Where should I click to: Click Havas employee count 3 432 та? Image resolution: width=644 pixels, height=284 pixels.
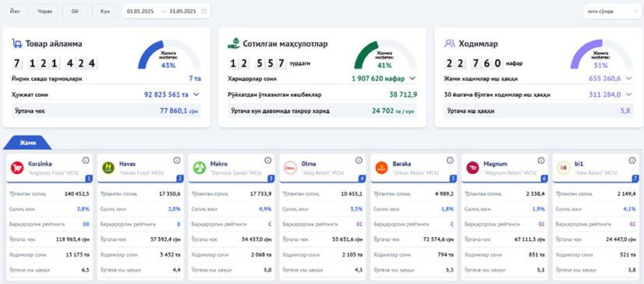click(170, 255)
